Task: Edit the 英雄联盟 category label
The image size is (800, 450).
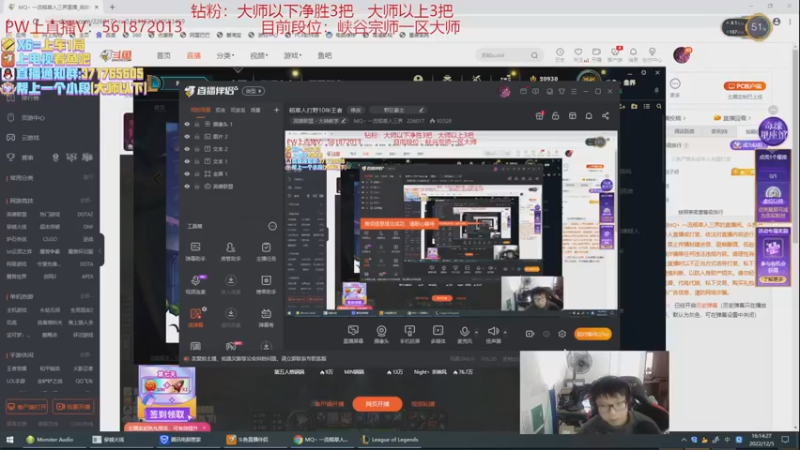Action: point(319,121)
